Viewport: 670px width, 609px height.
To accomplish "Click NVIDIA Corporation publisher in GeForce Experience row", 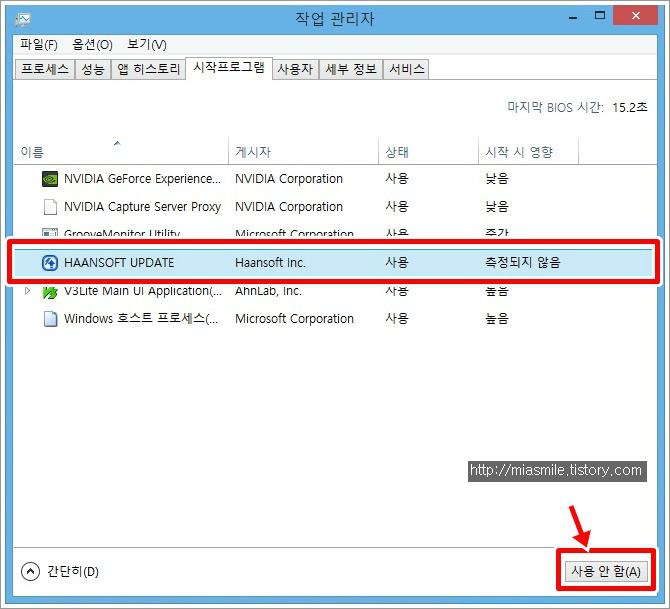I will pyautogui.click(x=289, y=179).
